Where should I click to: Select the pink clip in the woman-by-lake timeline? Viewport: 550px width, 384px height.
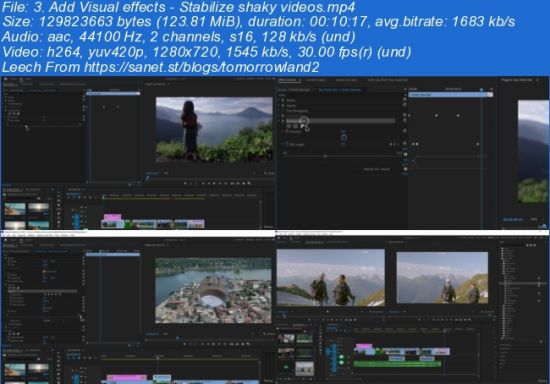pos(112,218)
